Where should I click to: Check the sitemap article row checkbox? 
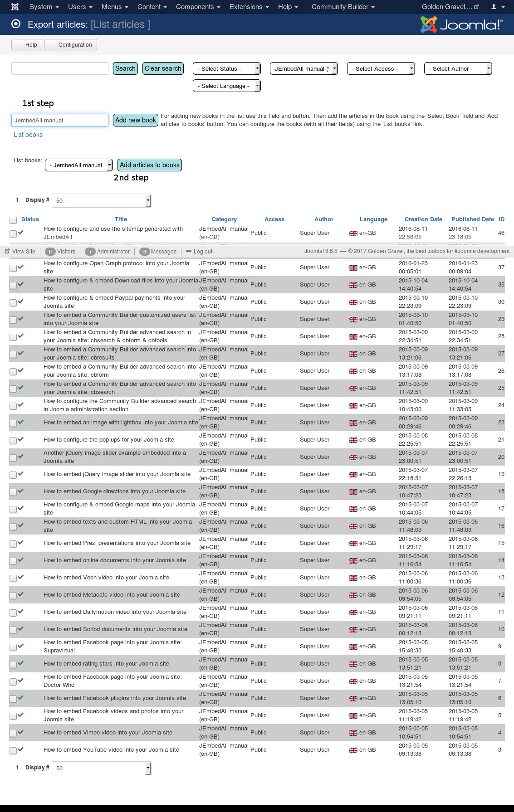(13, 234)
